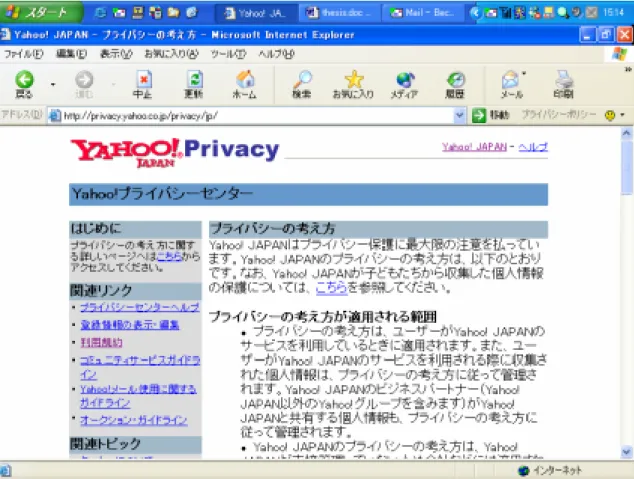This screenshot has height=479, width=634.
Task: Open the mail button dropdown arrow
Action: click(524, 74)
